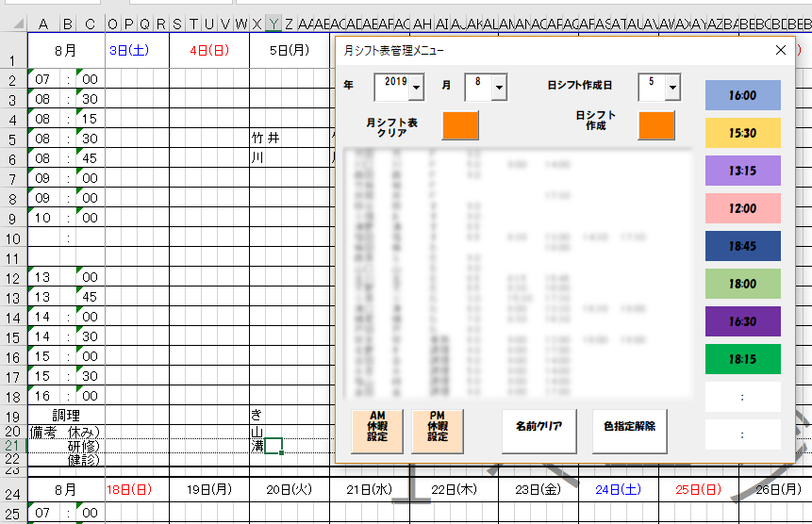Click the 21日(水) date cell
Image resolution: width=812 pixels, height=524 pixels.
(370, 489)
